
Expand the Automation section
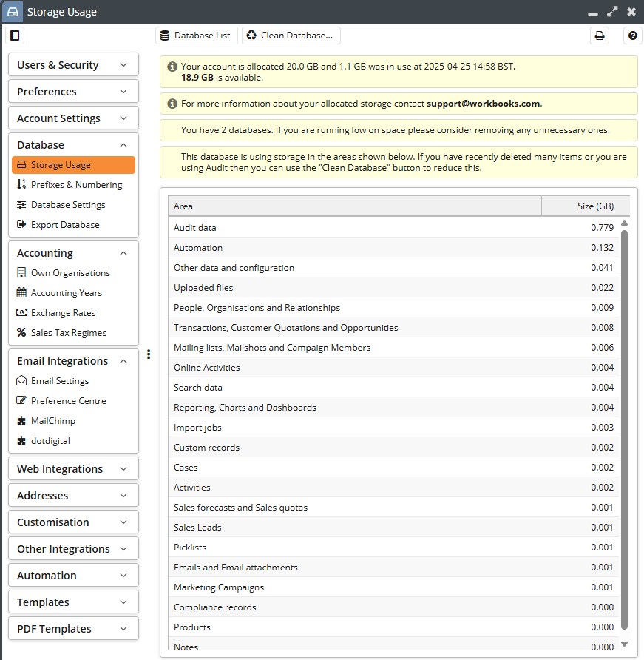coord(74,576)
